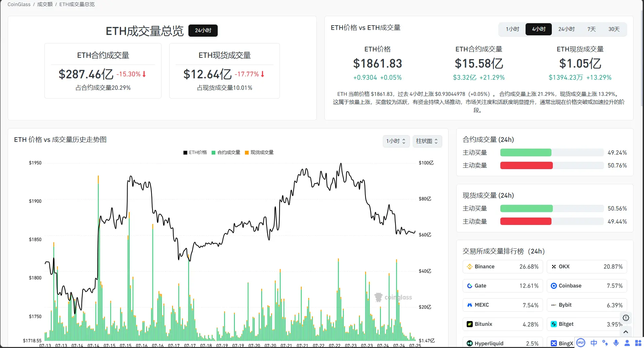The height and width of the screenshot is (348, 644).
Task: Click the spot 主动买量 green bar
Action: 527,208
